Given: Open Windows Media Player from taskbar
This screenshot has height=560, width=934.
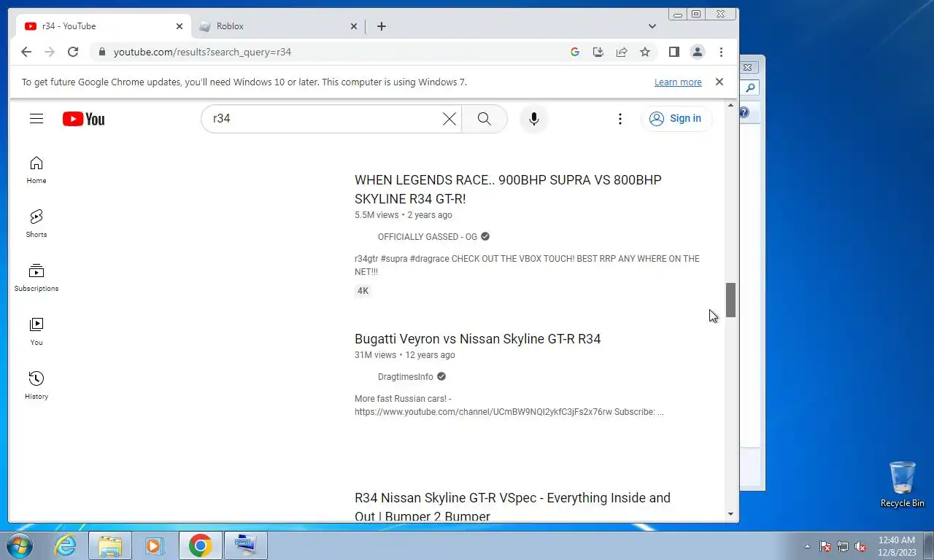Looking at the screenshot, I should pyautogui.click(x=154, y=545).
